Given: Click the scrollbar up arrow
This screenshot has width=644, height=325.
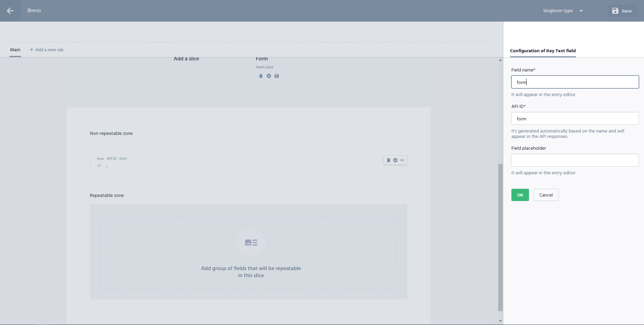Looking at the screenshot, I should click(500, 60).
